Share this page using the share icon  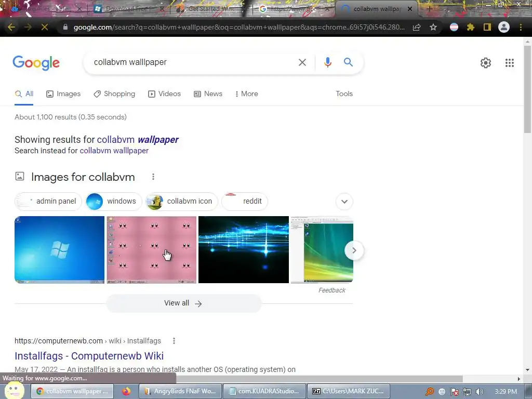coord(417,27)
